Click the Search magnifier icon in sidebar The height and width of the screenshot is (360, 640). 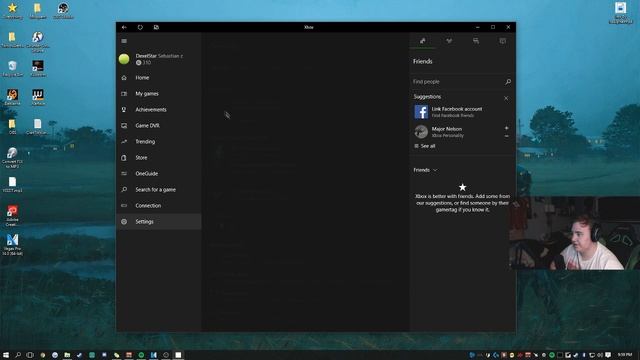(x=124, y=189)
